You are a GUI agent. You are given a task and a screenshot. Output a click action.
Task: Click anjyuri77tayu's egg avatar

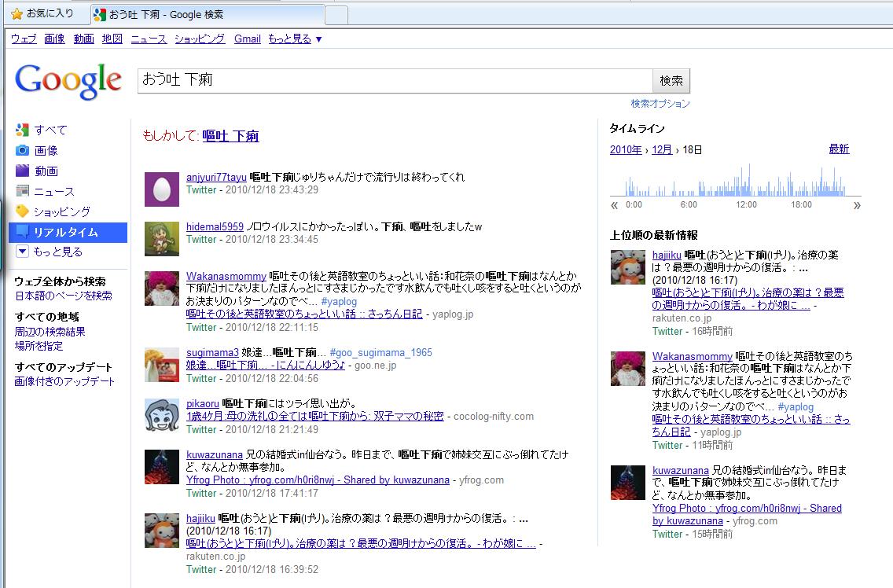pyautogui.click(x=162, y=189)
